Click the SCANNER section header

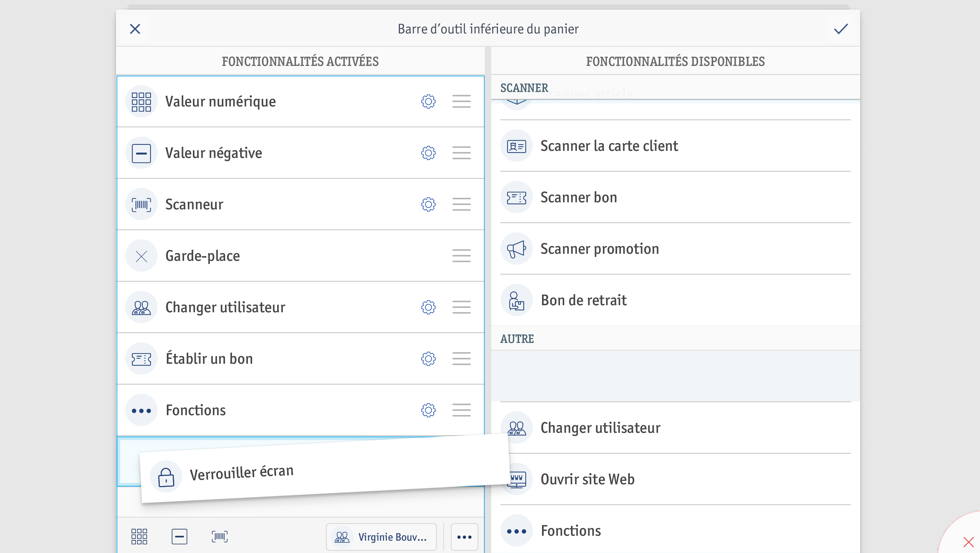pos(675,88)
